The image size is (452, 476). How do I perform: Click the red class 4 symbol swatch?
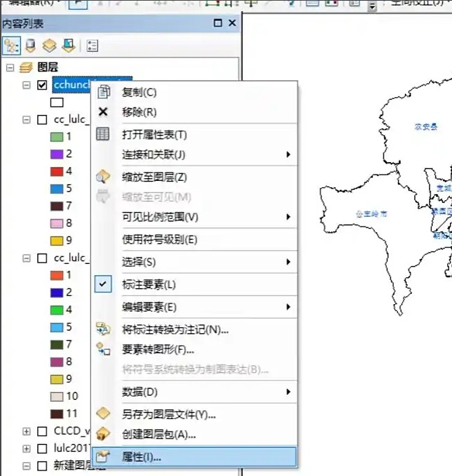(57, 171)
